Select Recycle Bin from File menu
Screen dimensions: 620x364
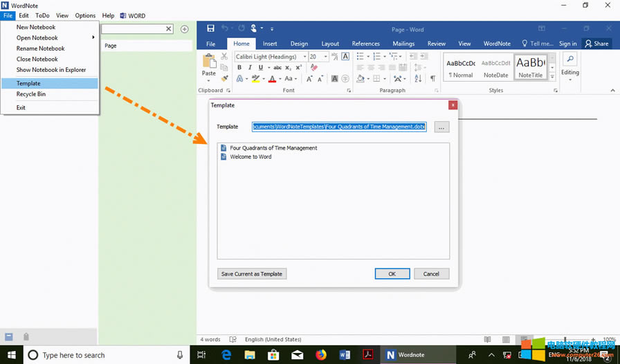(x=31, y=94)
